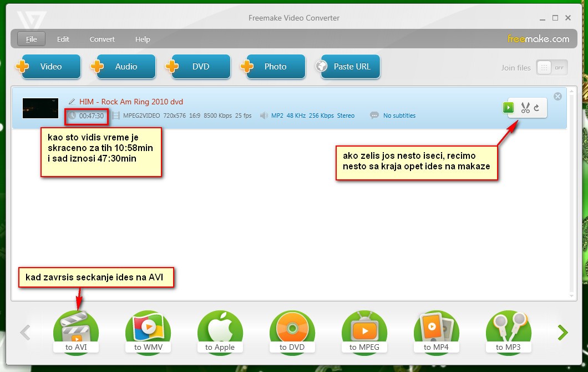Viewport: 588px width, 372px height.
Task: Click the speaker audio icon
Action: [x=264, y=115]
